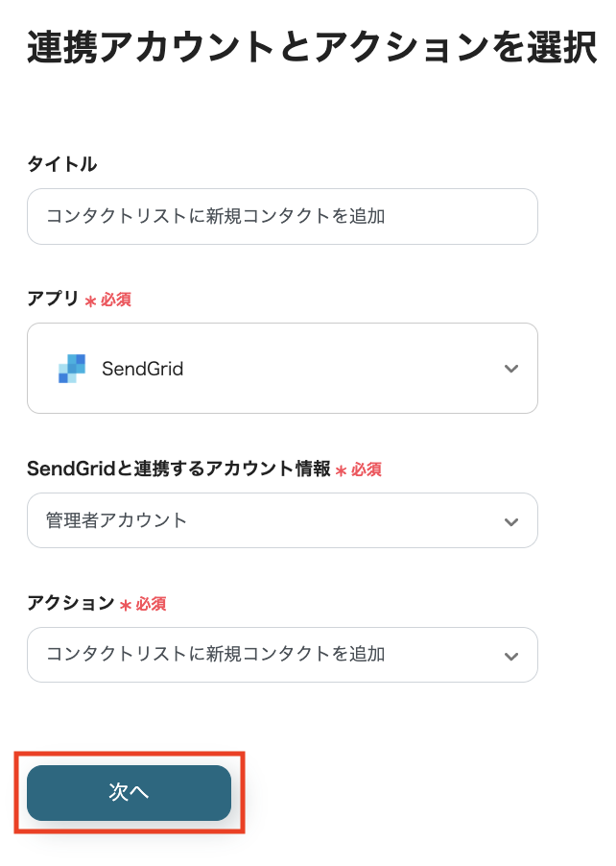Click the SendGrid pixel-grid icon in dropdown
Screen dimensions: 616x866
tap(71, 368)
